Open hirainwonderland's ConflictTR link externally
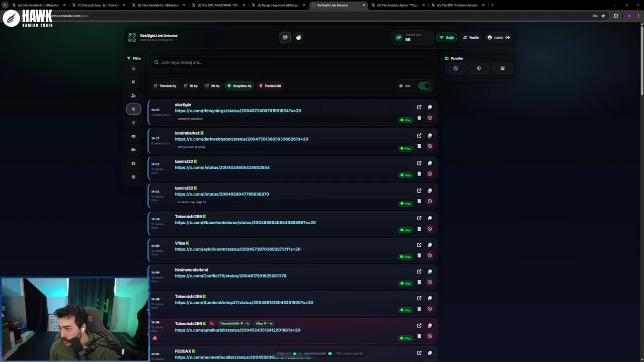 coord(419,271)
